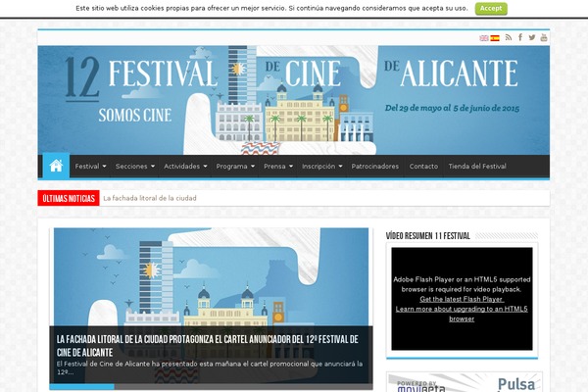Open headline about cartel anunciador del 12º Festival

tap(208, 346)
